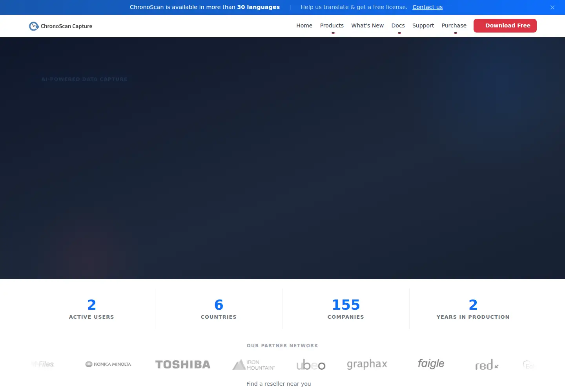Click the Download Free button

coord(505,25)
